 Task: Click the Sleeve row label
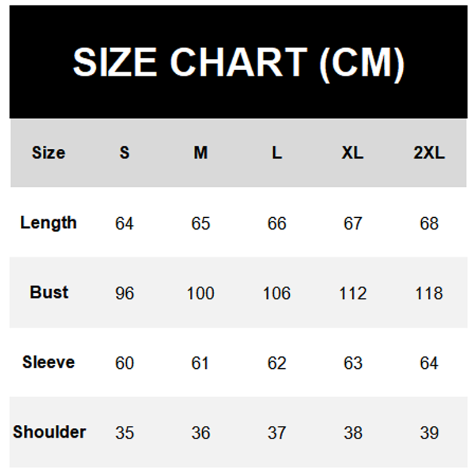[x=48, y=362]
